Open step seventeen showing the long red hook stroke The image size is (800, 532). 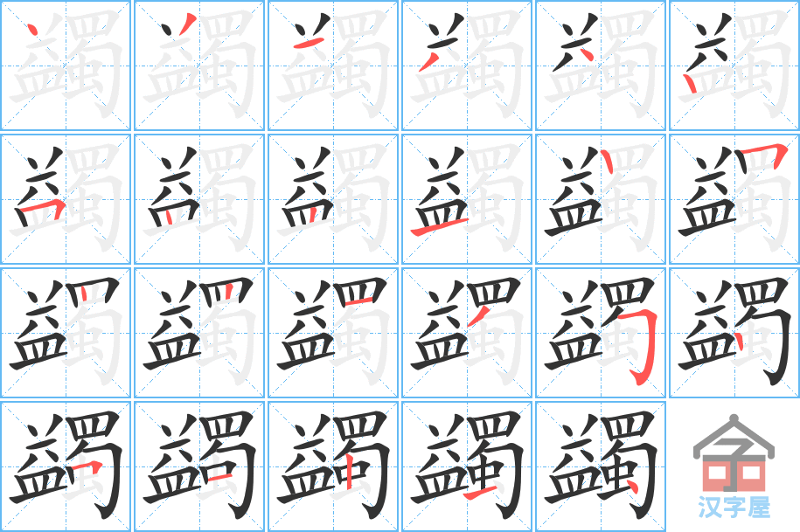tap(601, 333)
